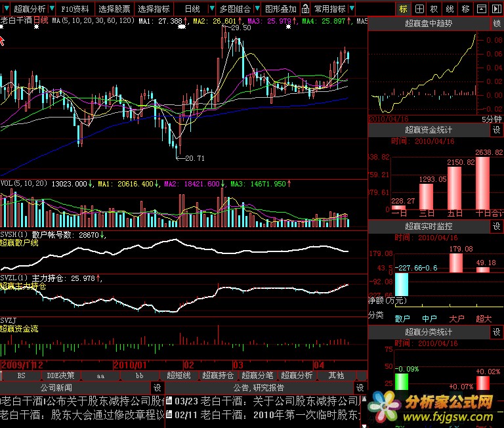Click the 线 drawing line icon
The height and width of the screenshot is (428, 504).
pyautogui.click(x=450, y=9)
